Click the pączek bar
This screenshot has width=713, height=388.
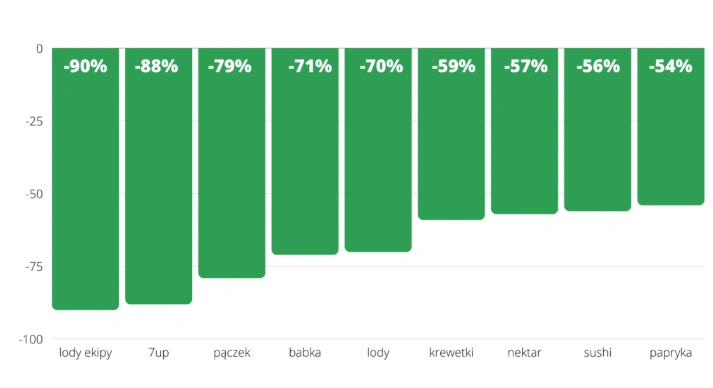(x=232, y=163)
